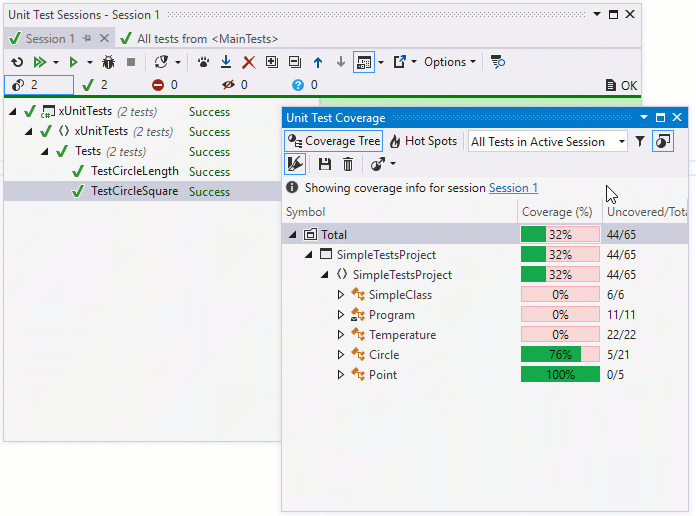The width and height of the screenshot is (696, 516).
Task: Open the Session 1 link
Action: (513, 188)
